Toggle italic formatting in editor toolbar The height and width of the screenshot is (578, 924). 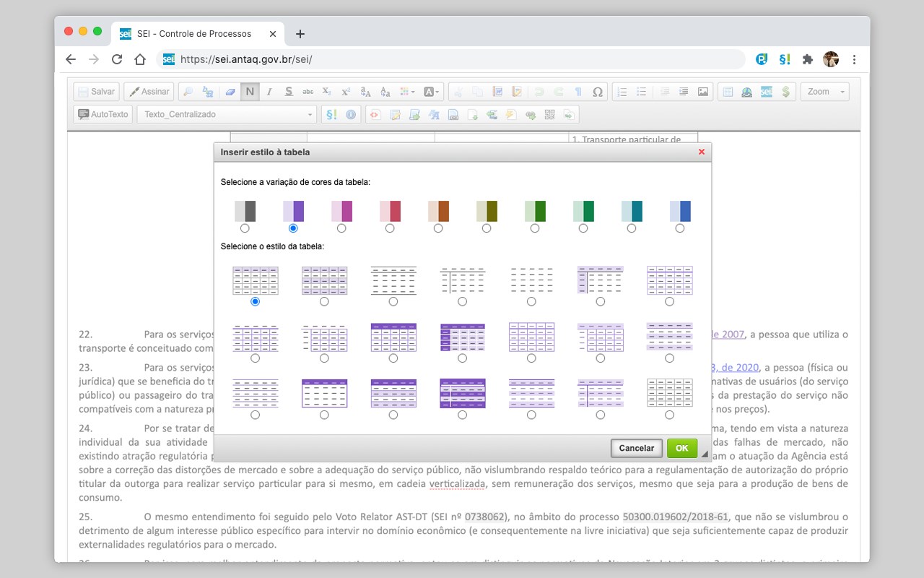point(269,92)
